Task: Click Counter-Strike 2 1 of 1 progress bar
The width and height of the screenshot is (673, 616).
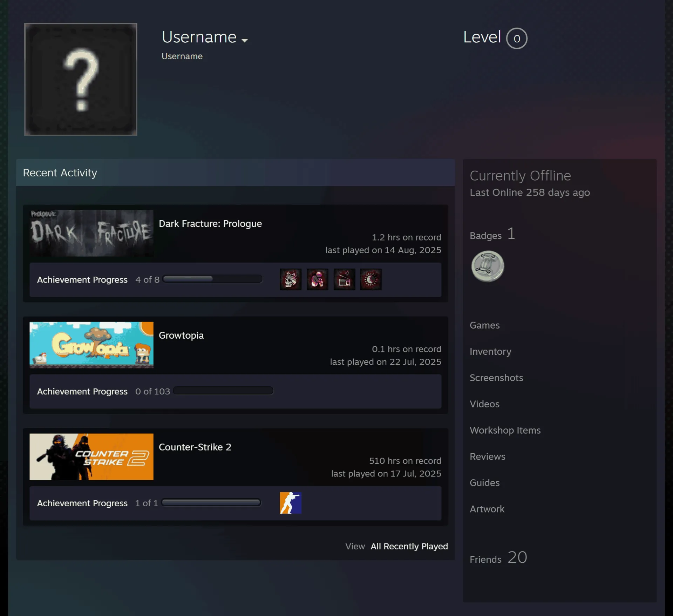Action: pyautogui.click(x=211, y=502)
